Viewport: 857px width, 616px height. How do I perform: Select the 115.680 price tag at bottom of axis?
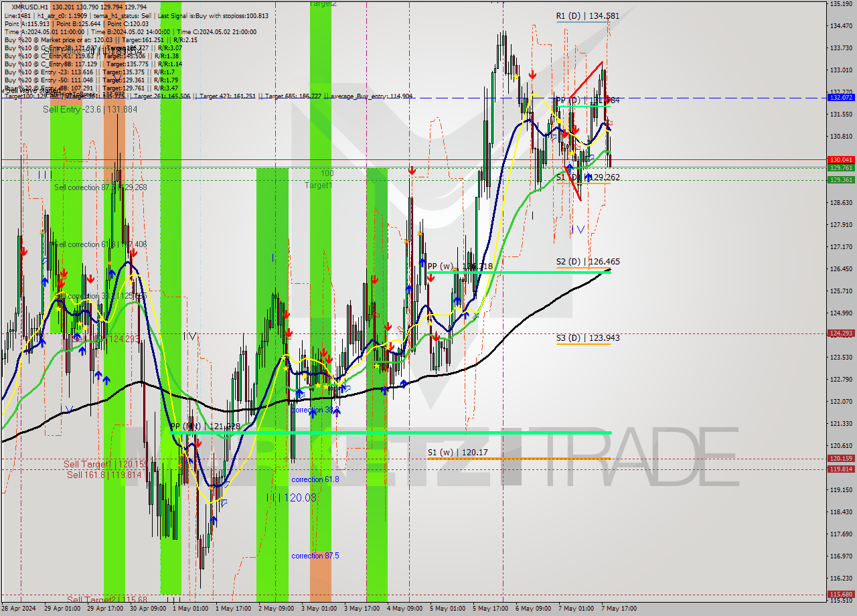[x=841, y=594]
